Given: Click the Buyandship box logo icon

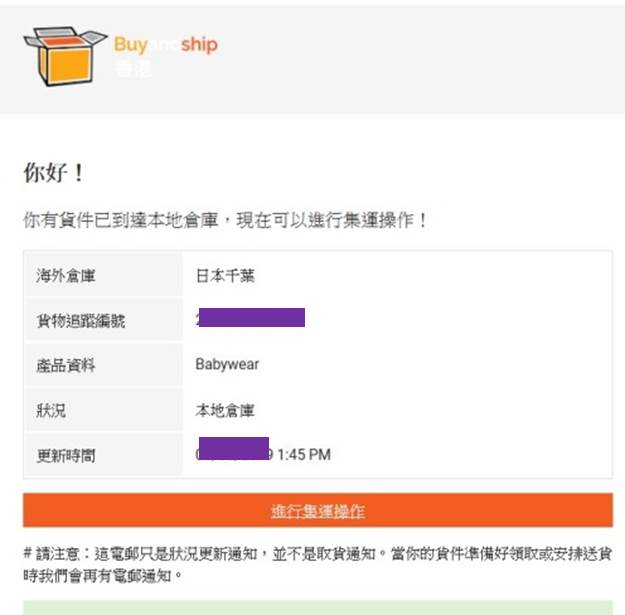Looking at the screenshot, I should 65,56.
